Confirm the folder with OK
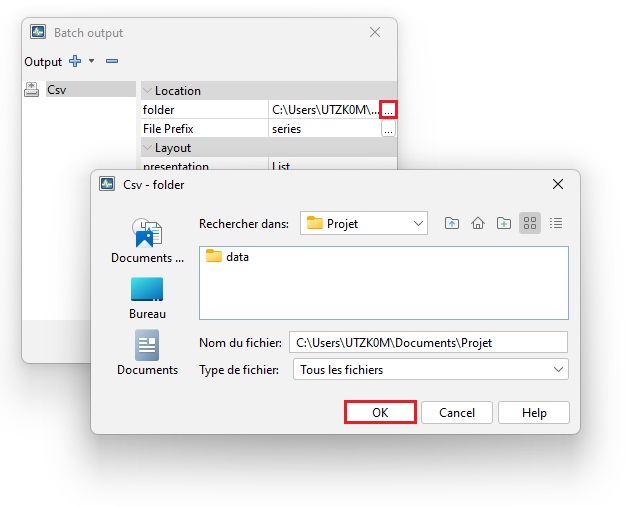Viewport: 626px width, 506px height. pos(380,412)
